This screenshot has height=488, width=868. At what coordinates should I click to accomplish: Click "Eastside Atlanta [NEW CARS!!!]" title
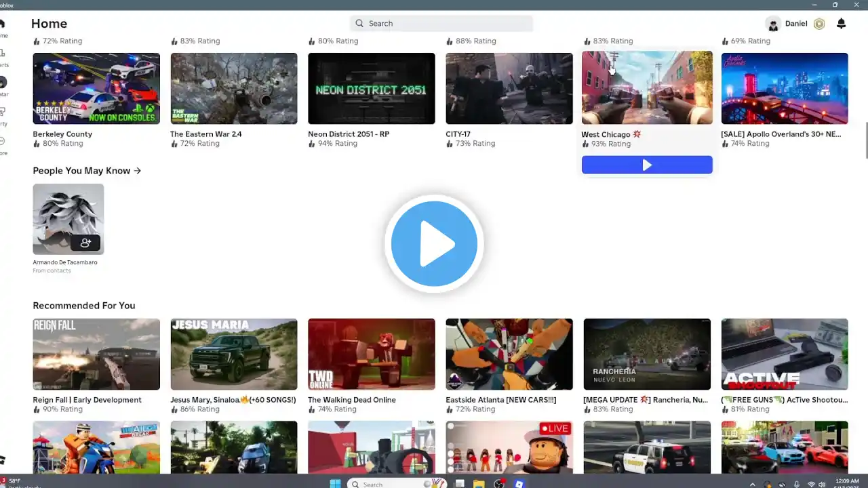(501, 400)
